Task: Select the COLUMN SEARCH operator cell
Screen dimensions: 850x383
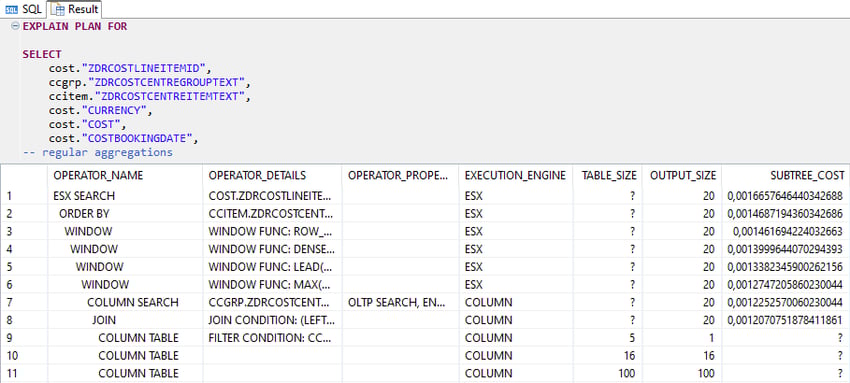Action: coord(132,302)
